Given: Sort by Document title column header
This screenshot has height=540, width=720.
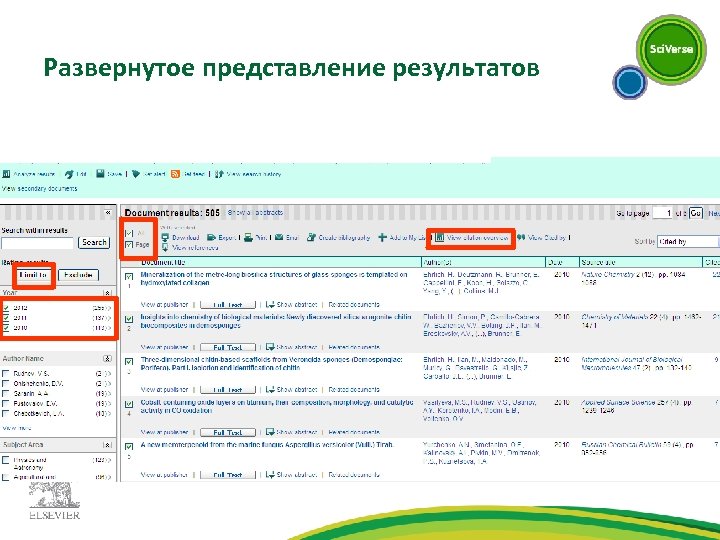Looking at the screenshot, I should [x=163, y=262].
